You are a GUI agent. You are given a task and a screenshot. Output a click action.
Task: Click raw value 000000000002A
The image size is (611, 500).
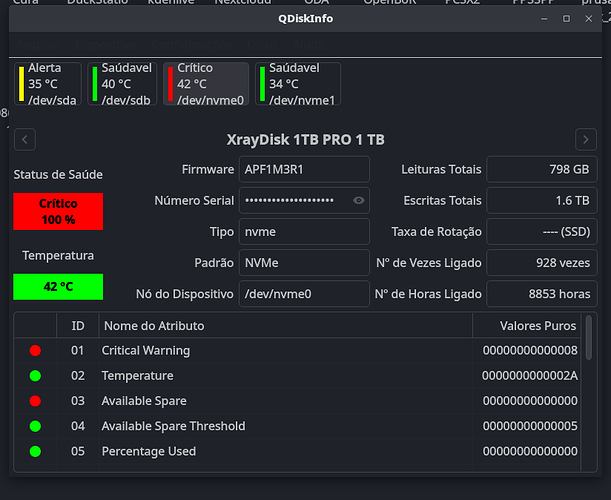coord(530,376)
